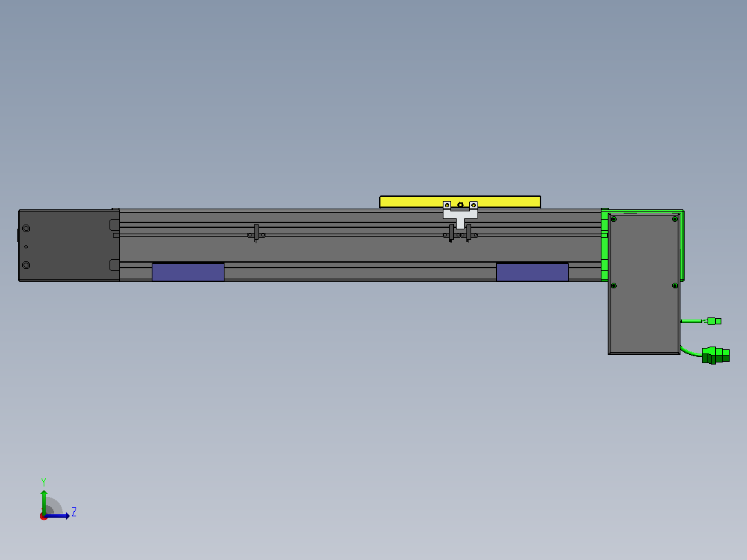747x560 pixels.
Task: Select the yellow carriage plate on top
Action: coord(459,202)
